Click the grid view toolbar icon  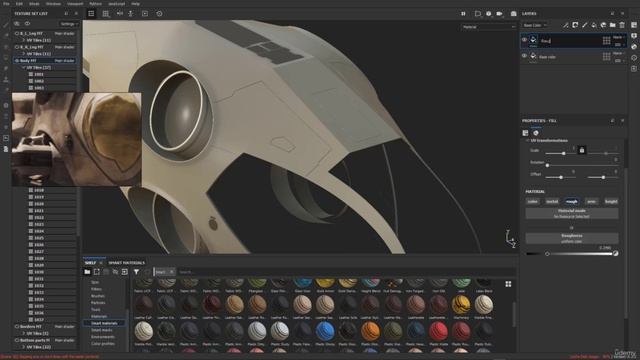(106, 13)
